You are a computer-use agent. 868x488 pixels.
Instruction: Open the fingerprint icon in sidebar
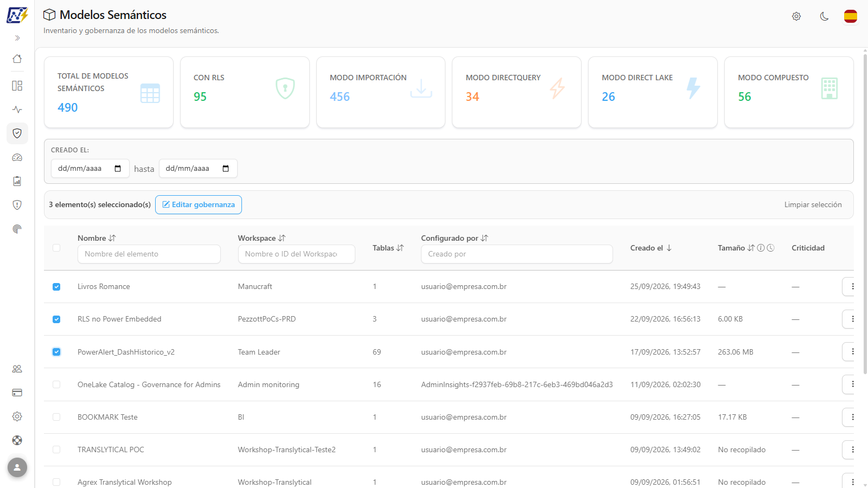tap(17, 229)
